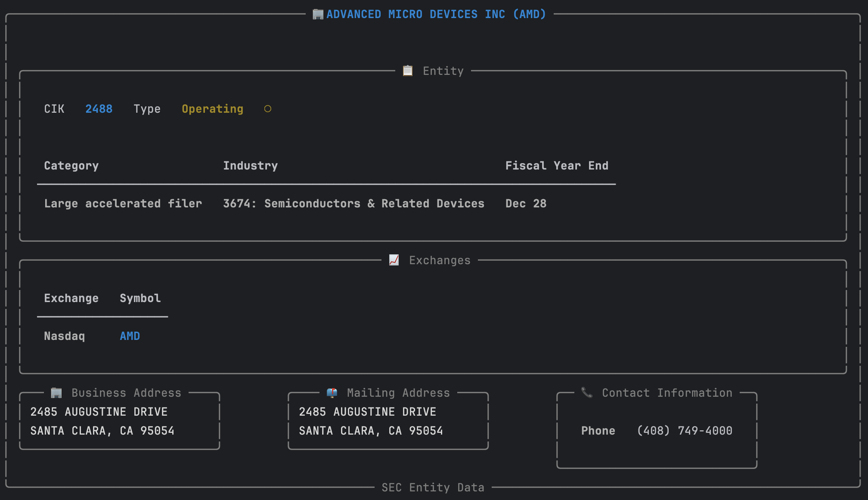Click the phone icon beside Contact Information
868x500 pixels.
point(586,392)
